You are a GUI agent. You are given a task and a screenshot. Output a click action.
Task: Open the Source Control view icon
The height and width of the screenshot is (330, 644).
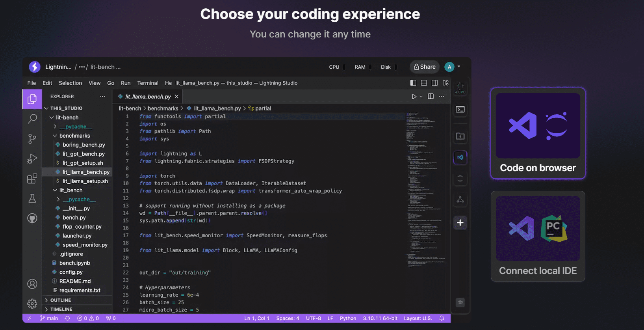click(32, 139)
